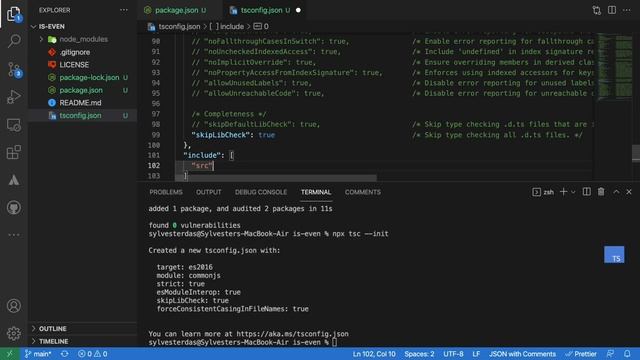Click the remote window indicator in status bar
Image resolution: width=640 pixels, height=360 pixels.
point(9,354)
